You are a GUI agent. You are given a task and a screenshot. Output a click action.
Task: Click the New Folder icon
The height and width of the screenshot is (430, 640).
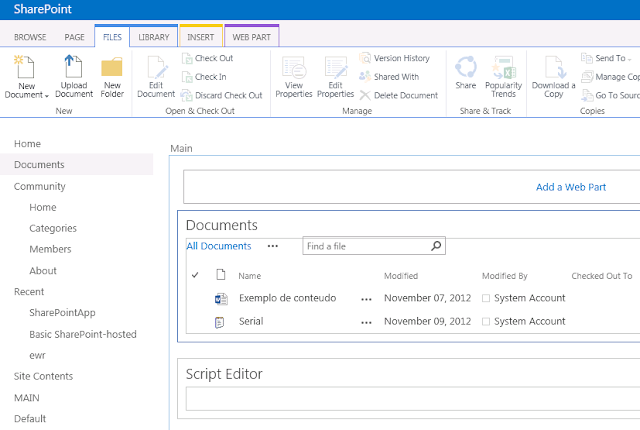[x=112, y=68]
